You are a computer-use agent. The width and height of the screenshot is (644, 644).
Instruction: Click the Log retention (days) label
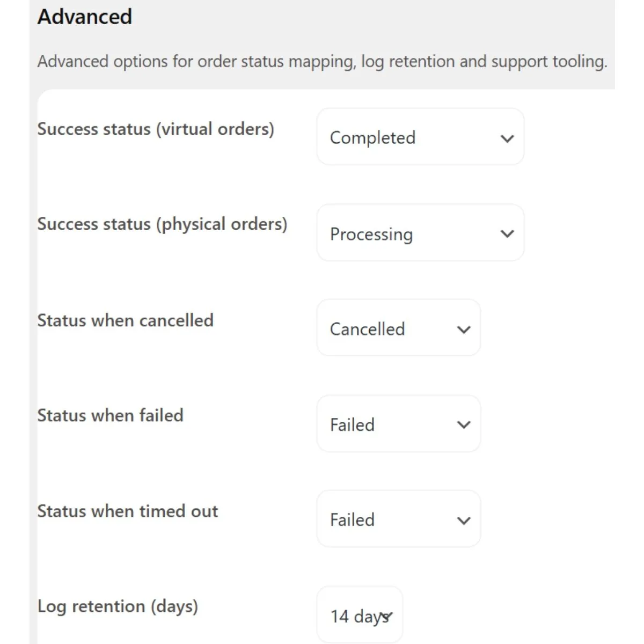coord(118,606)
